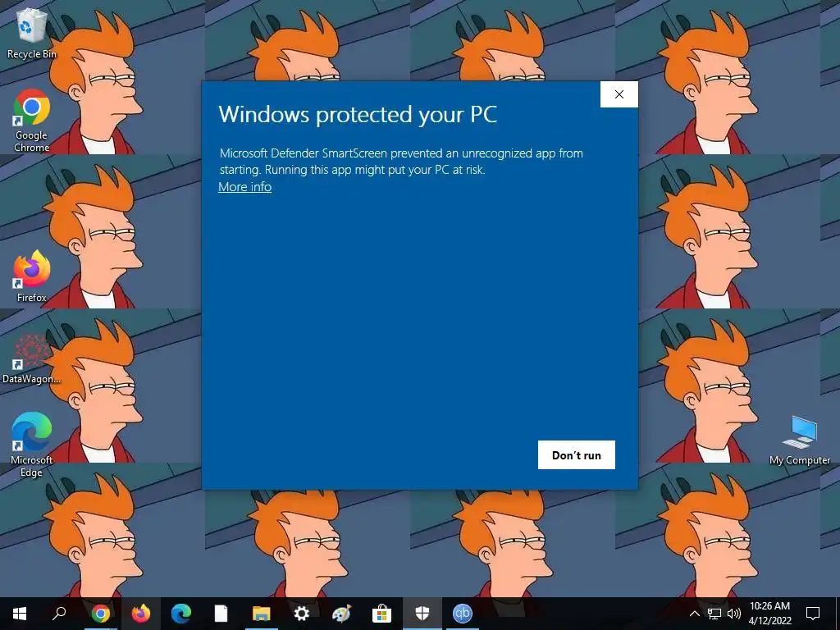Switch to Windows Security shield in taskbar
The image size is (840, 630).
(x=422, y=614)
